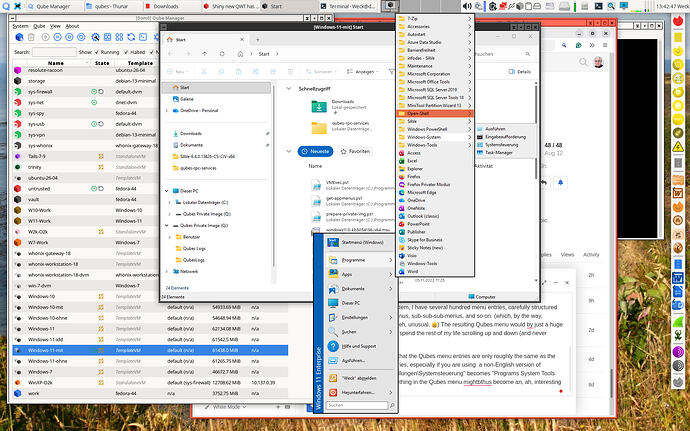Click the start qube play icon in Qube Manager
690x431 pixels.
click(45, 37)
